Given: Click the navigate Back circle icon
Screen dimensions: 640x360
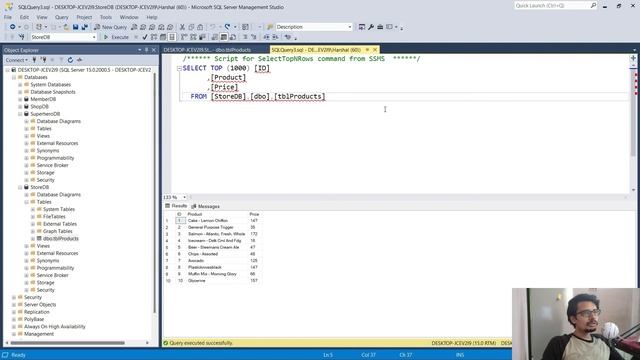Looking at the screenshot, I should pos(13,27).
